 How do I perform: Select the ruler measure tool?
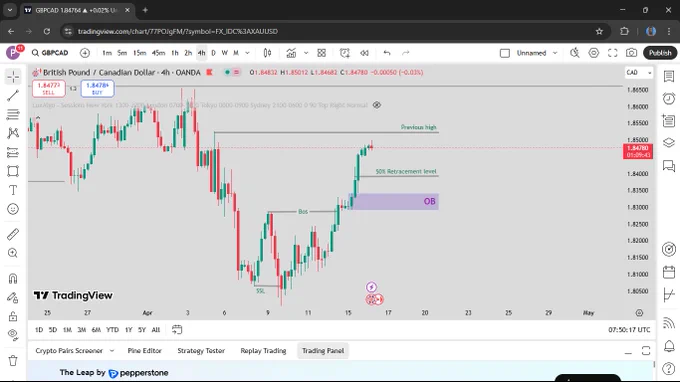coord(13,234)
